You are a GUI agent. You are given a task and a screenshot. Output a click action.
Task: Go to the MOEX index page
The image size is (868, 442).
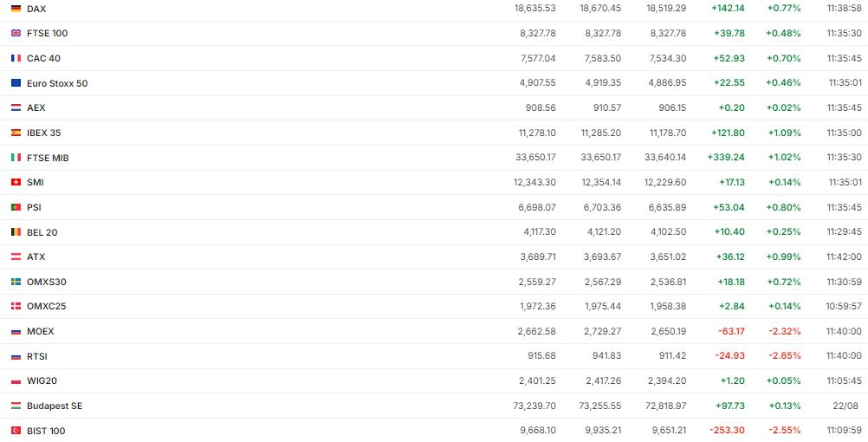(x=40, y=331)
